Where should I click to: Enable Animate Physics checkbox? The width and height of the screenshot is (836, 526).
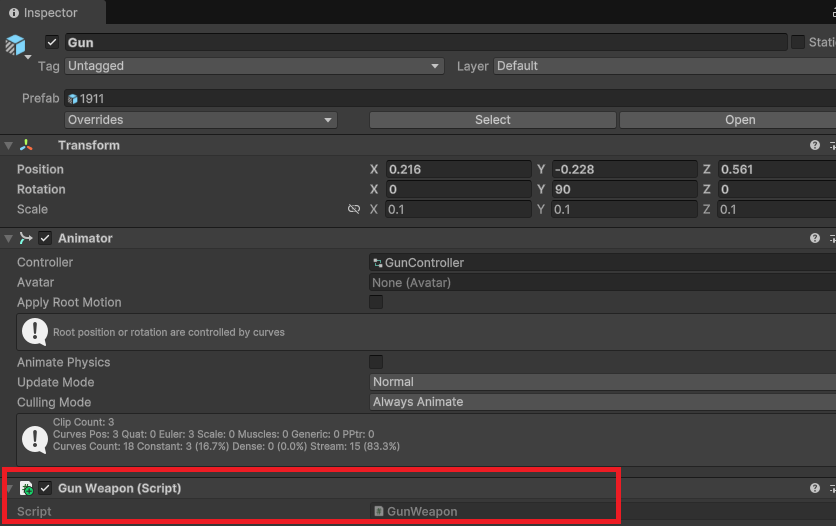(x=376, y=362)
